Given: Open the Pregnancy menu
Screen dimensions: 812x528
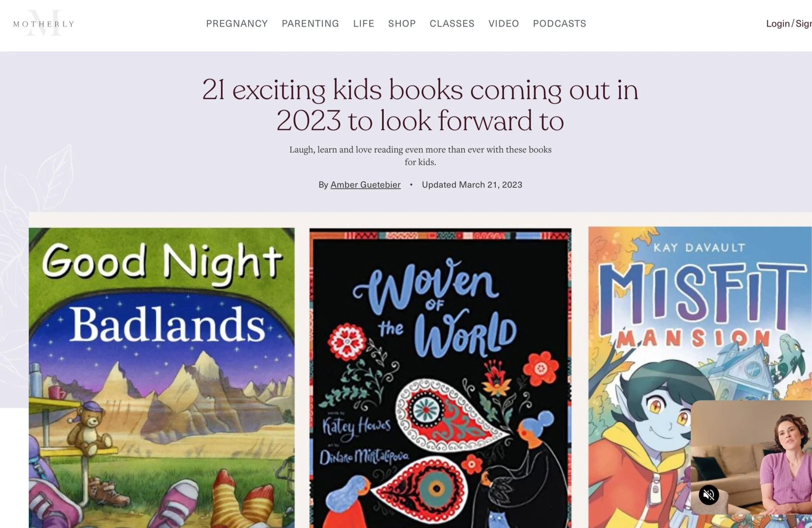Looking at the screenshot, I should click(237, 23).
